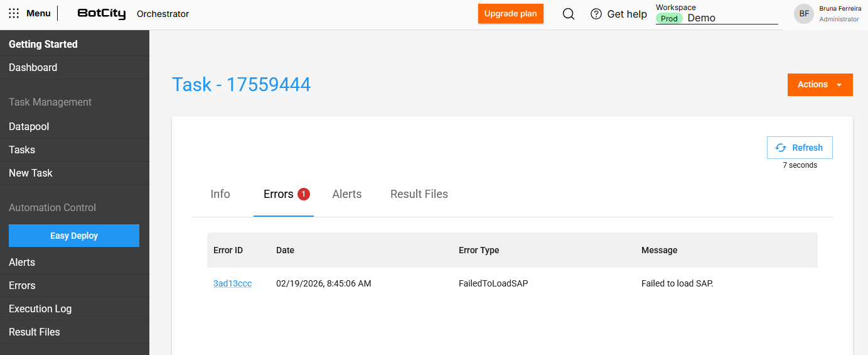This screenshot has width=868, height=355.
Task: Click the Easy Deploy button
Action: [x=74, y=236]
